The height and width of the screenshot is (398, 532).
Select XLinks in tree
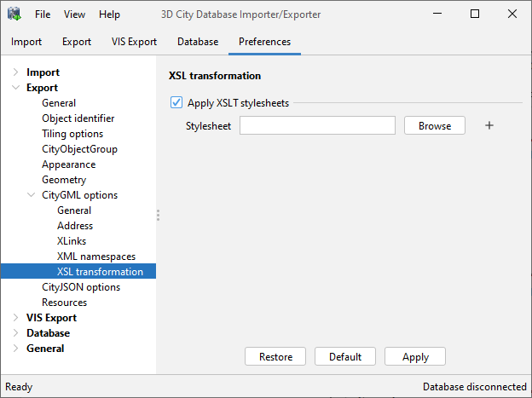pos(72,241)
